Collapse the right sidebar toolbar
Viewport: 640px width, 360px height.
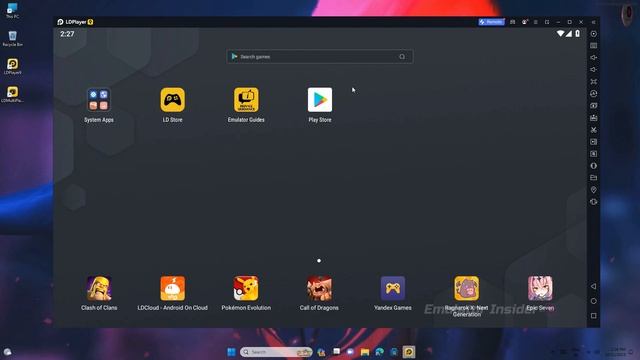593,22
